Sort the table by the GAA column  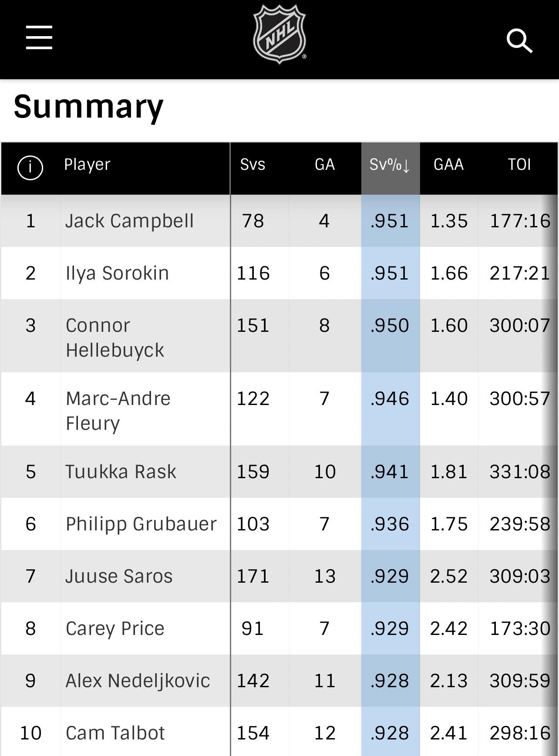449,165
